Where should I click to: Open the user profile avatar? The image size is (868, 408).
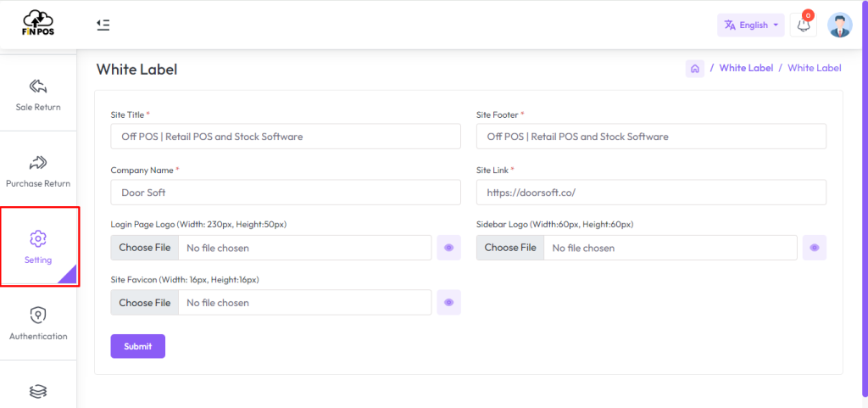pyautogui.click(x=839, y=25)
